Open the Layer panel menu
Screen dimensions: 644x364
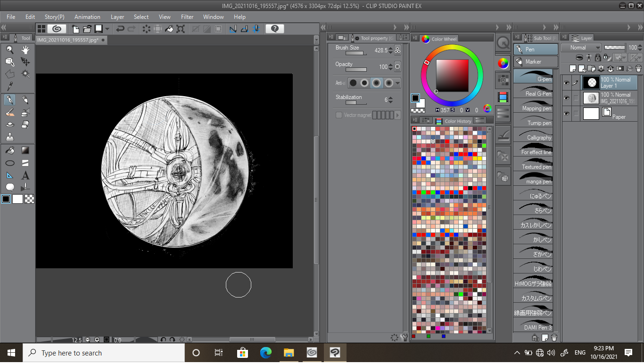point(564,38)
